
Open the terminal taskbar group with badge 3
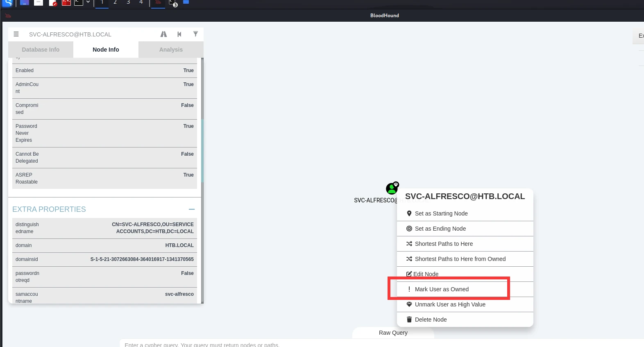point(173,3)
